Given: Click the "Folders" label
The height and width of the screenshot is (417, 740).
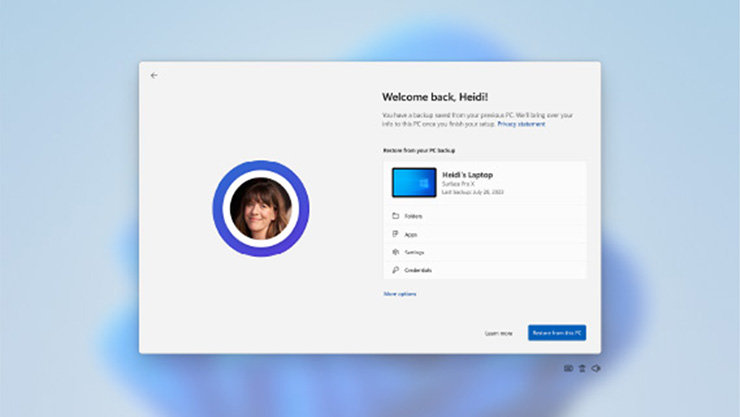Looking at the screenshot, I should tap(413, 216).
